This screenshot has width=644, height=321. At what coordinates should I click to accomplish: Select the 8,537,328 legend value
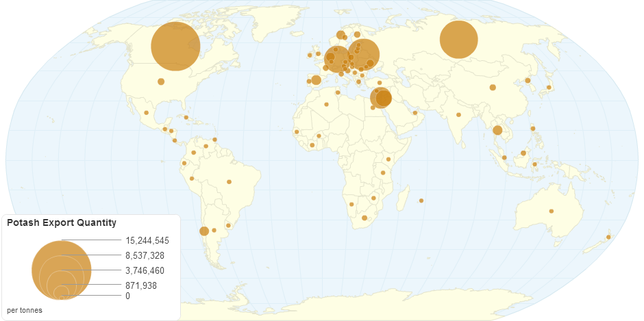click(145, 255)
